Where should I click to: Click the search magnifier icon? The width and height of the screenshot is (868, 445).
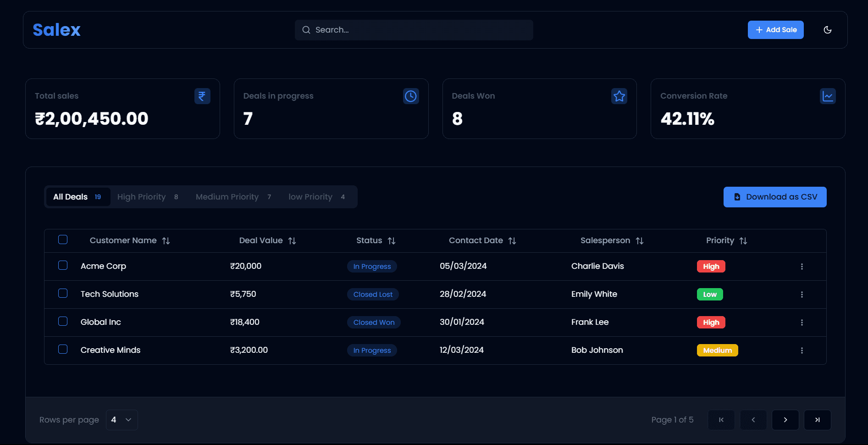click(x=306, y=29)
